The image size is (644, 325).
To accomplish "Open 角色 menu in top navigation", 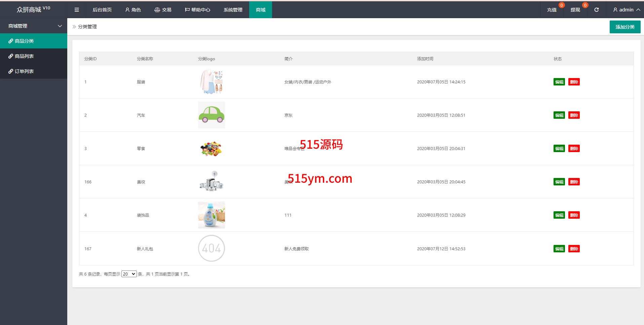I will coord(133,10).
